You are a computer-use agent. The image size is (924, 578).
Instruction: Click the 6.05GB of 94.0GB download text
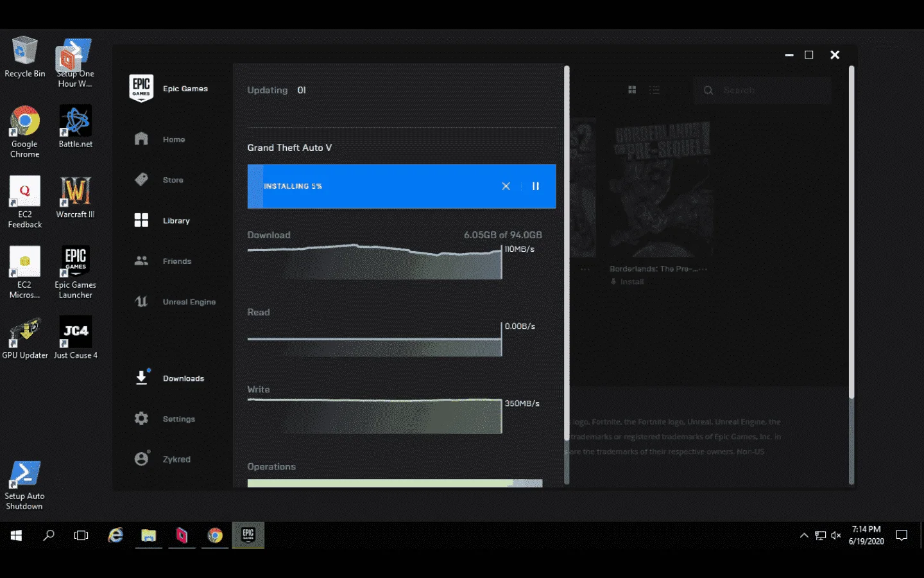[x=503, y=235]
